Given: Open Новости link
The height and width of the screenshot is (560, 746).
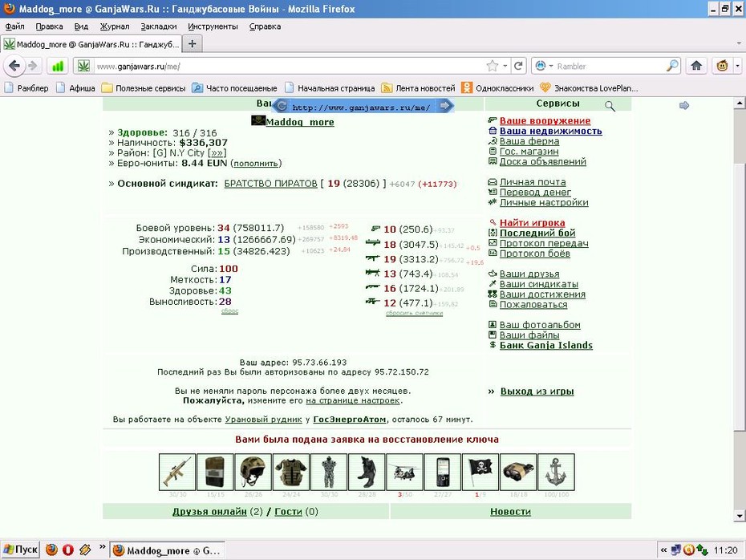Looking at the screenshot, I should click(510, 512).
